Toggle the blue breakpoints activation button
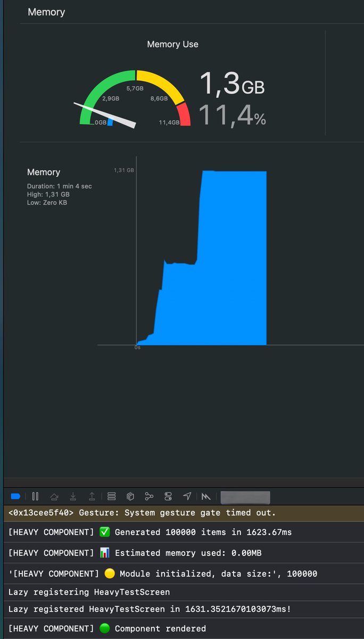The width and height of the screenshot is (364, 639). pos(15,496)
